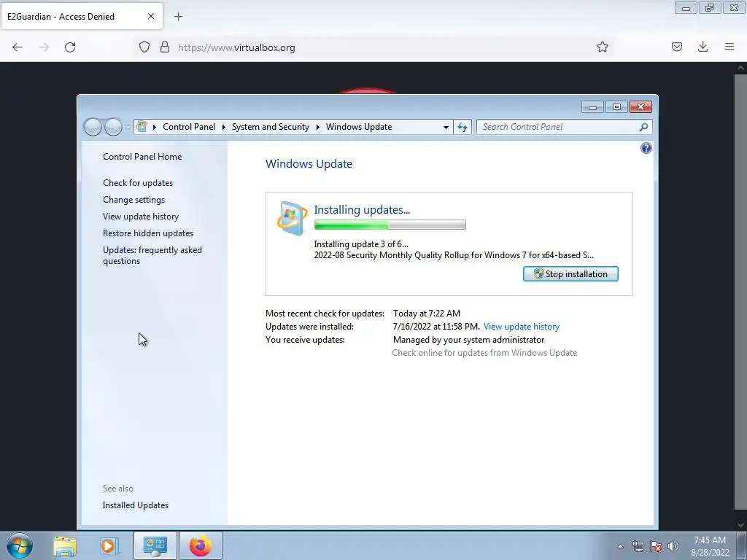Maximize the Windows Update window
The height and width of the screenshot is (560, 747).
(616, 107)
